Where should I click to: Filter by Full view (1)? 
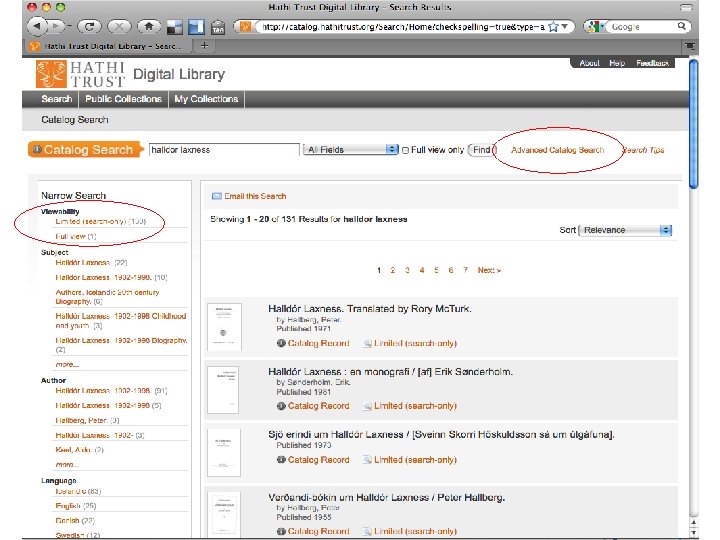coord(76,236)
